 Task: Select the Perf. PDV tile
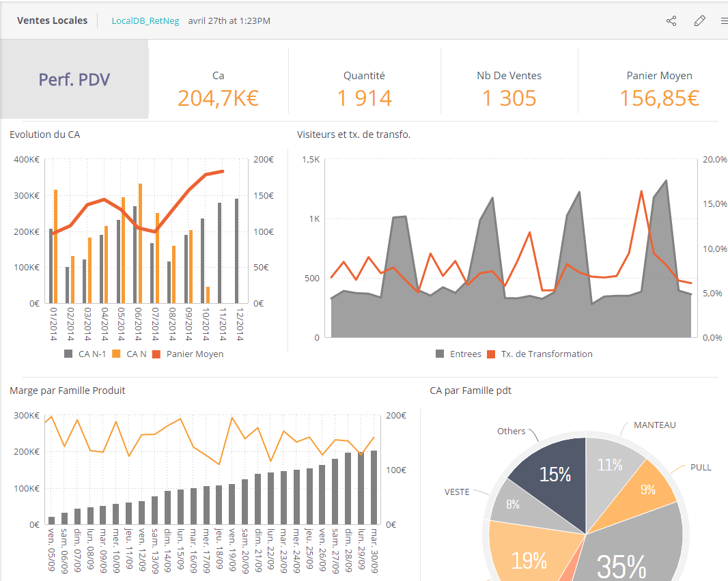tap(74, 79)
